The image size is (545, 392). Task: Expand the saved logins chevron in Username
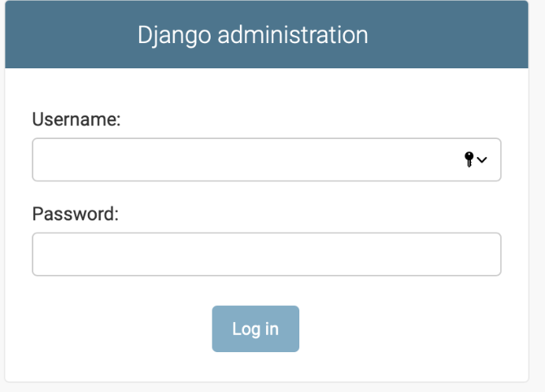[482, 160]
